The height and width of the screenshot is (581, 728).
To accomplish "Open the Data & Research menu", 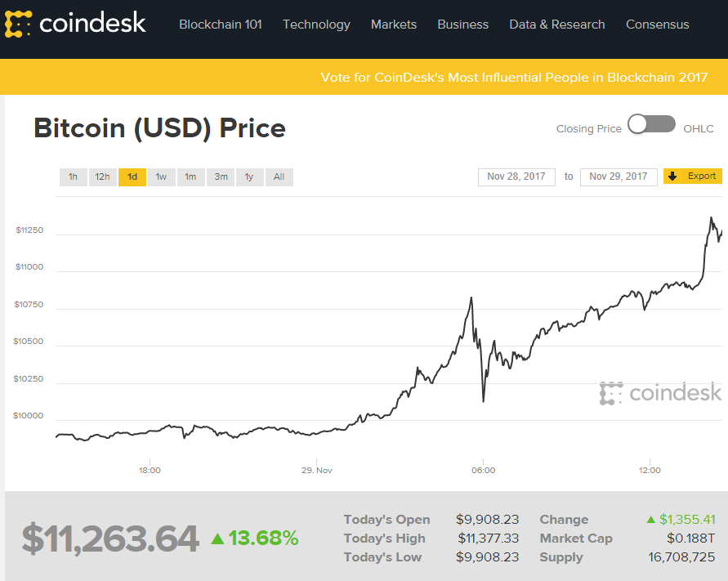I will [557, 25].
